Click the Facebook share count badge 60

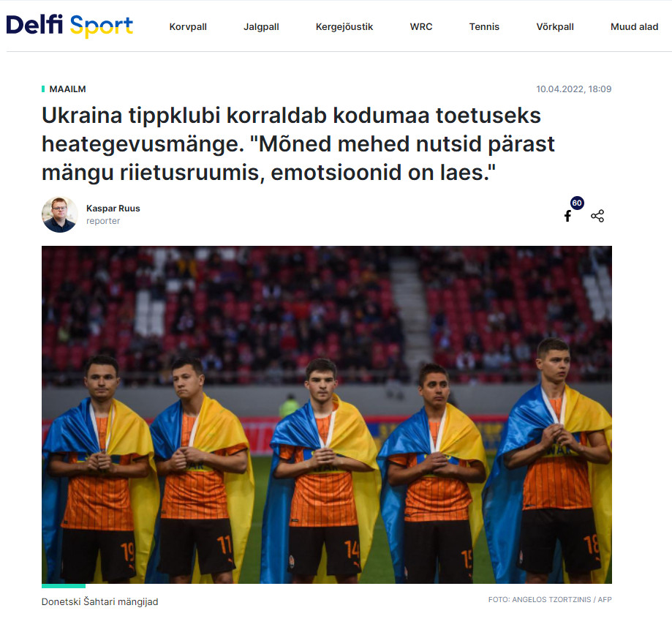point(577,203)
